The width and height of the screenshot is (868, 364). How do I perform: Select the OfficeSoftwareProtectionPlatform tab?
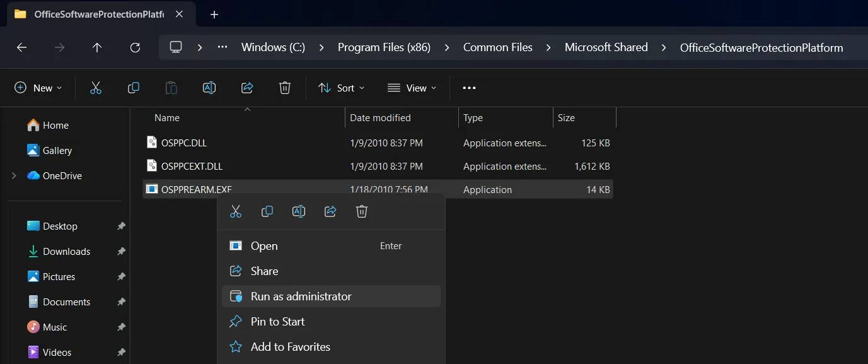tap(100, 15)
